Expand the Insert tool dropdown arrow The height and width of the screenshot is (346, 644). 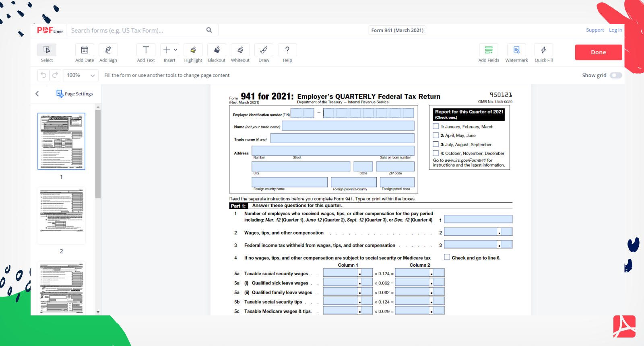(x=175, y=50)
